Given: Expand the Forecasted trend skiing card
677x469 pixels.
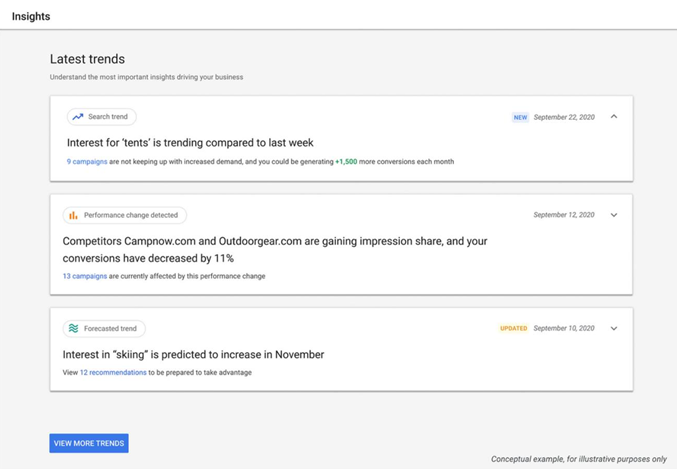Looking at the screenshot, I should click(614, 328).
